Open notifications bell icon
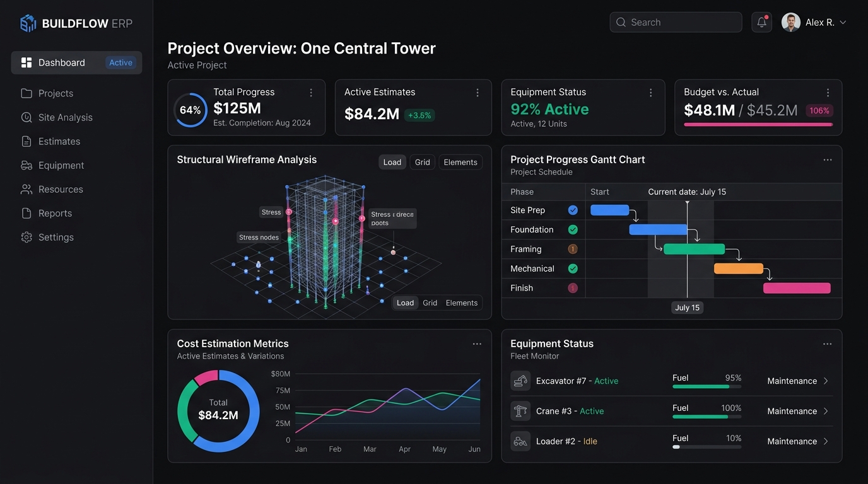The image size is (868, 484). click(762, 22)
